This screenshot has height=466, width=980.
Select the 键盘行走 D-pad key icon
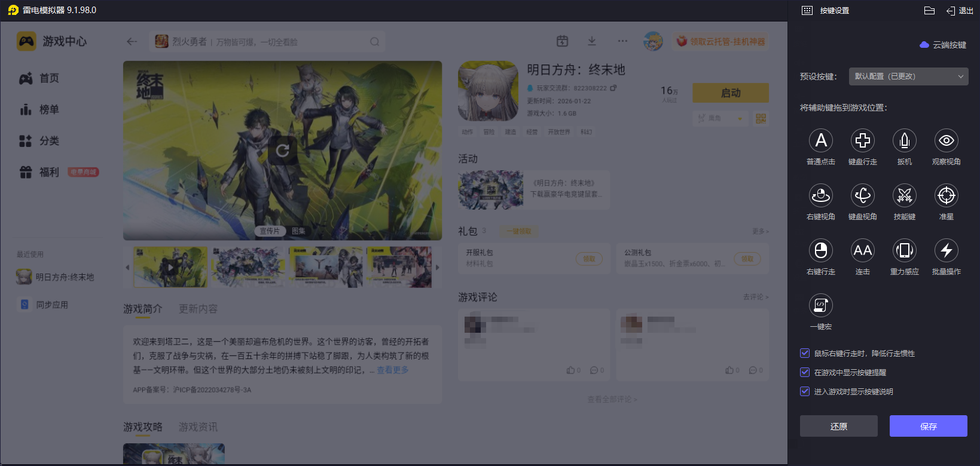tap(863, 140)
